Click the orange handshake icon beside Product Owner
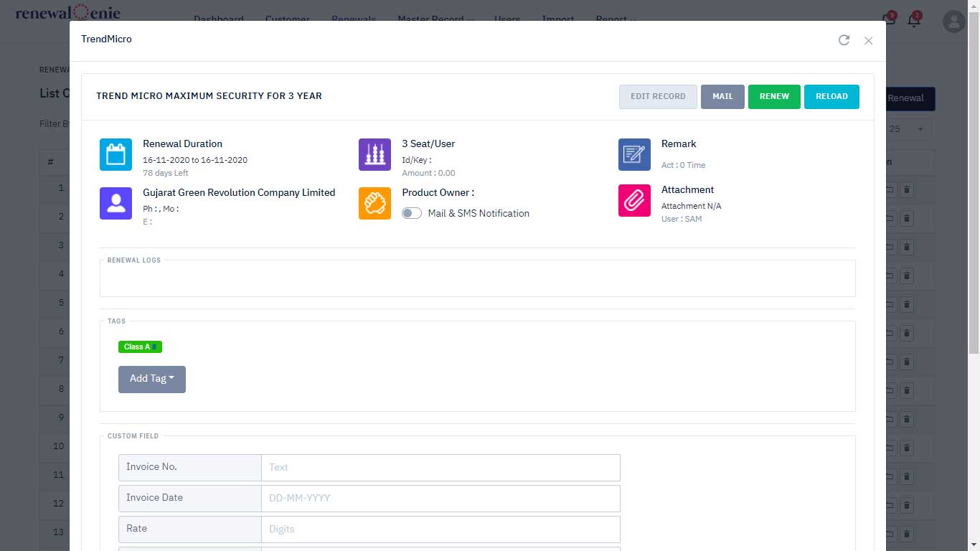This screenshot has height=551, width=980. coord(374,203)
